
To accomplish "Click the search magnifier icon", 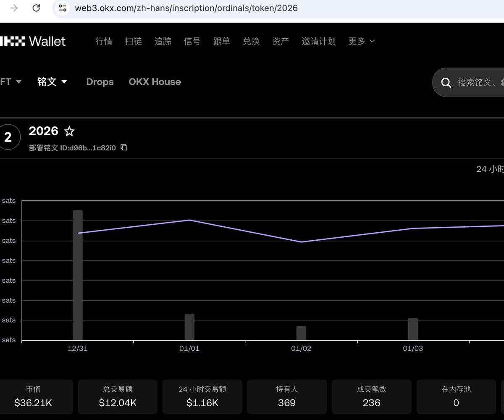I will (446, 82).
